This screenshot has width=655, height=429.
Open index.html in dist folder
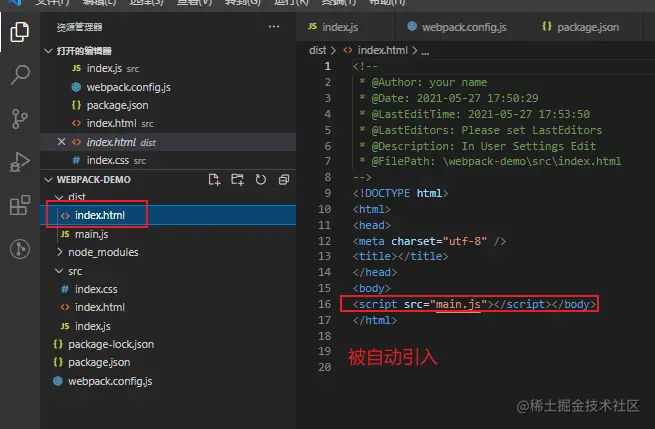[168, 215]
